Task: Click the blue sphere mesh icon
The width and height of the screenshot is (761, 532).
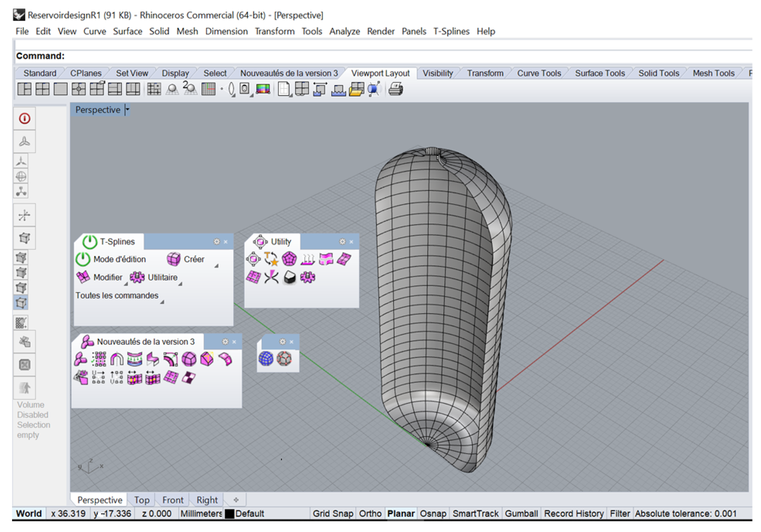Action: tap(266, 359)
